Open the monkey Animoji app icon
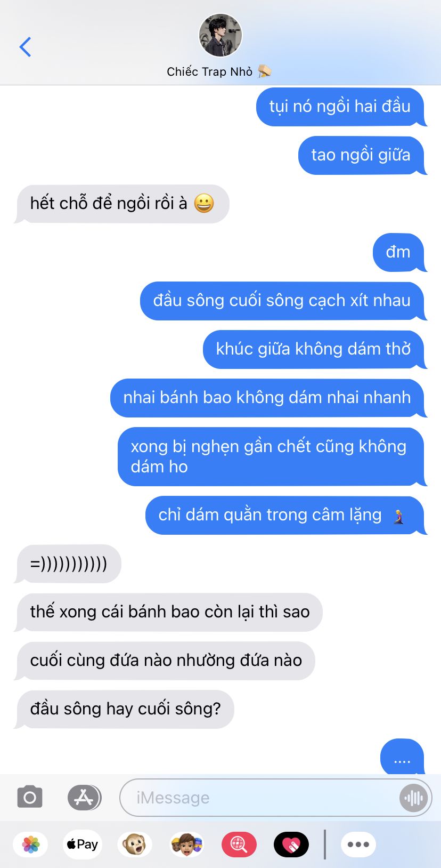 [134, 845]
